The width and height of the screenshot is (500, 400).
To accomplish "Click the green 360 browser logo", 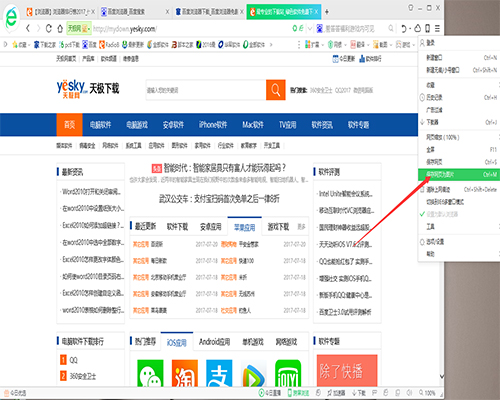I will (11, 17).
